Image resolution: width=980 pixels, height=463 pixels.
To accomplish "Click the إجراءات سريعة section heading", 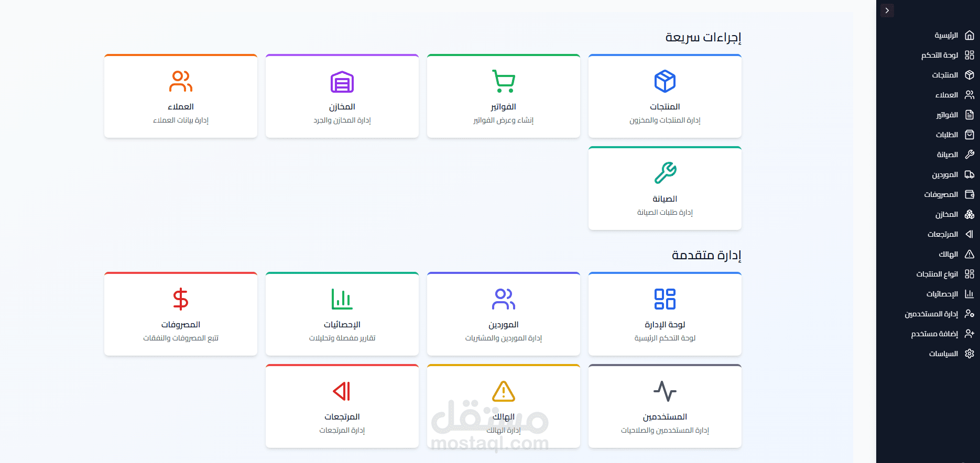I will [703, 37].
